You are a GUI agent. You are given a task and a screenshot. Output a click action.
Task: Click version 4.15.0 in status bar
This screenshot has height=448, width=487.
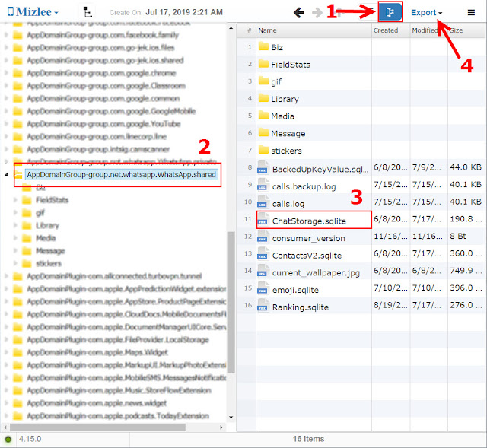pos(30,439)
